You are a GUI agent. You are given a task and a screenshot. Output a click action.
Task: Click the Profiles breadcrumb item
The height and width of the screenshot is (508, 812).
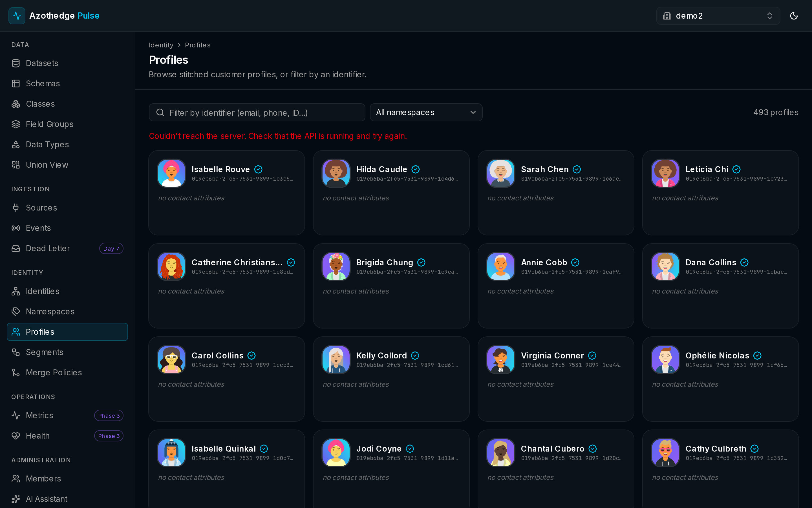click(x=198, y=45)
